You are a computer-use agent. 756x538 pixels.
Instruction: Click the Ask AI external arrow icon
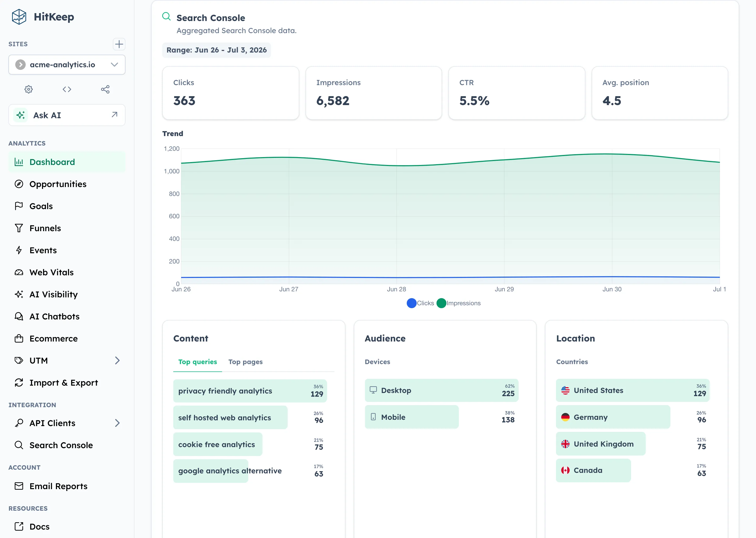[114, 115]
